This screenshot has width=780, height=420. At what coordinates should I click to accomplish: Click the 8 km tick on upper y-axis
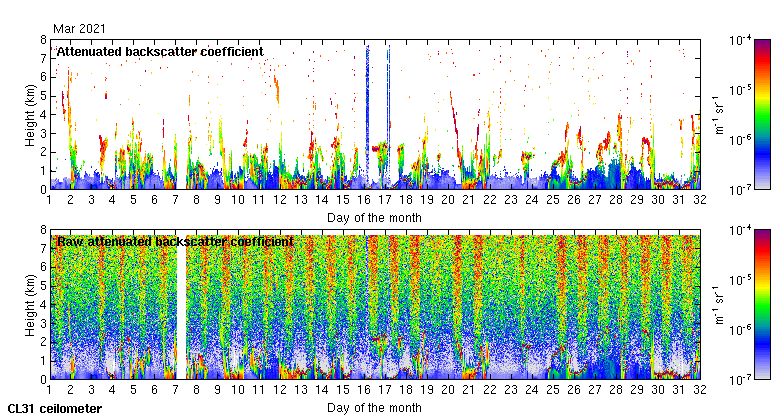tap(43, 40)
